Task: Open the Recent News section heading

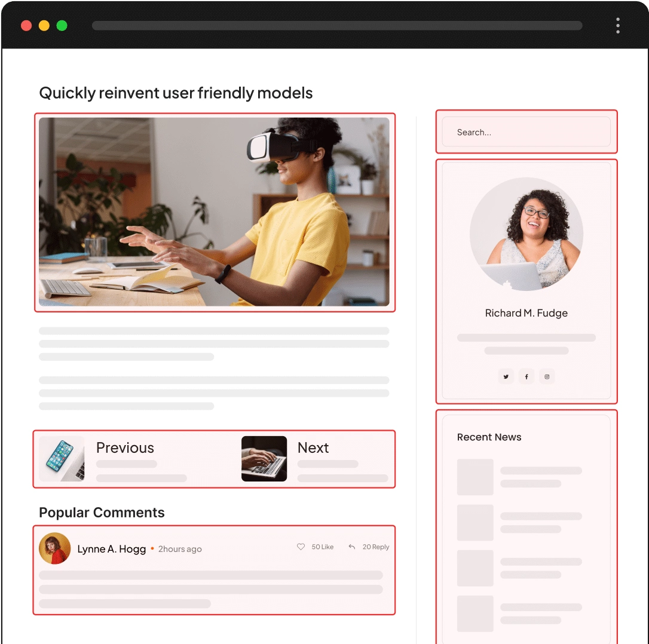Action: [489, 437]
